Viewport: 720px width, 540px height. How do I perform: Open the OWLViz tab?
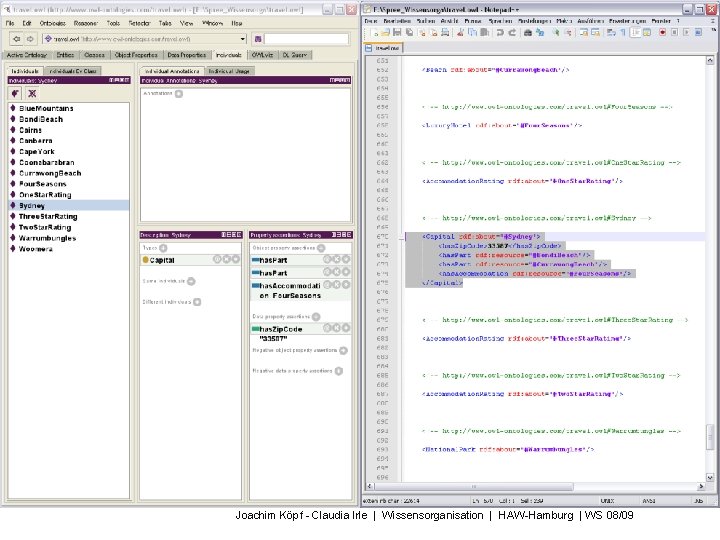tap(262, 55)
